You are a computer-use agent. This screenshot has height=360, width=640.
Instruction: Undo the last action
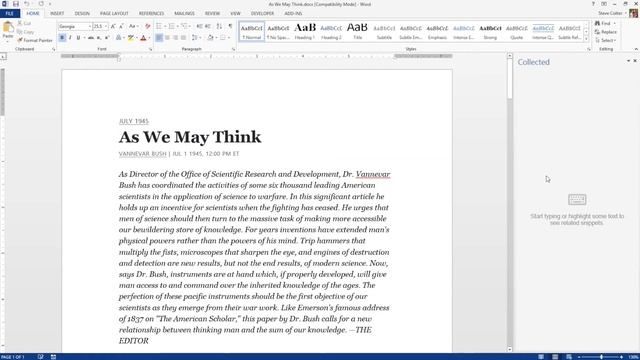(x=27, y=4)
